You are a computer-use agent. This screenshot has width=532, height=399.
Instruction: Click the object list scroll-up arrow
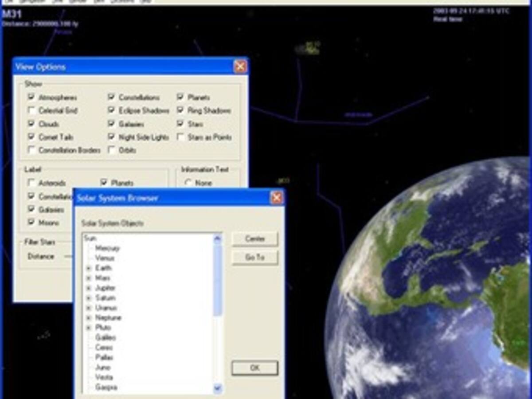point(217,239)
